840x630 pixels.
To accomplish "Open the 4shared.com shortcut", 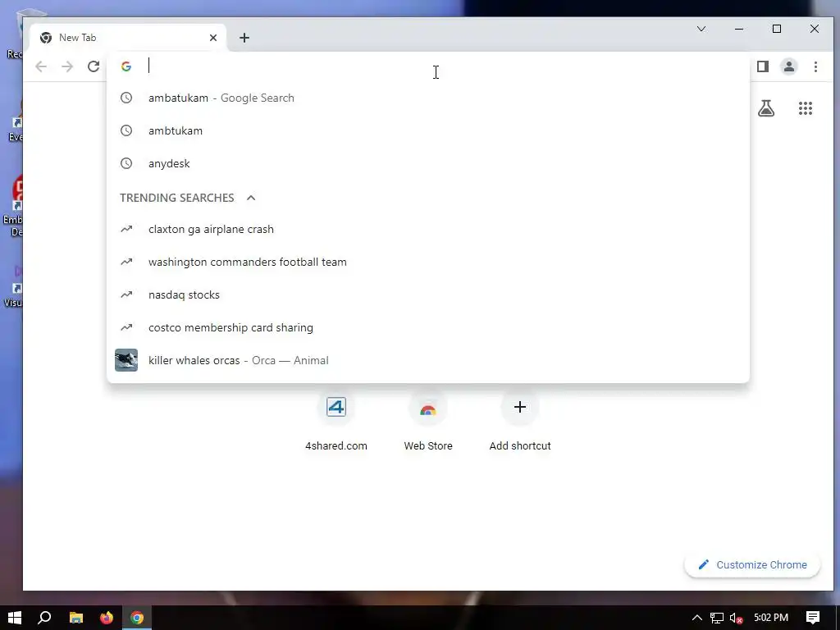I will click(336, 422).
